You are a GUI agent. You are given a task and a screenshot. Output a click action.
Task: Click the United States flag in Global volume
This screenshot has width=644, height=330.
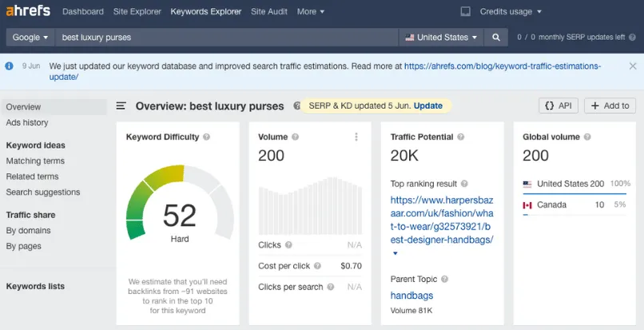tap(527, 184)
